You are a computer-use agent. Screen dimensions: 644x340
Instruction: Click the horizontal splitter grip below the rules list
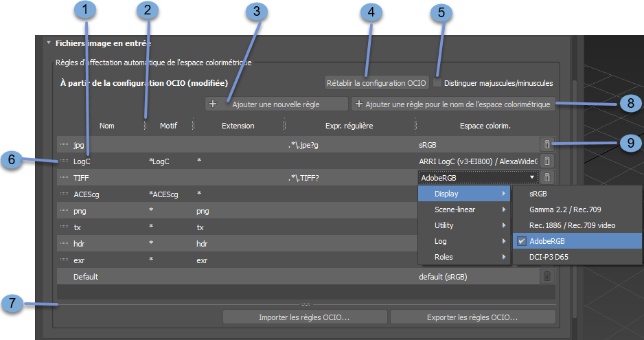point(306,304)
